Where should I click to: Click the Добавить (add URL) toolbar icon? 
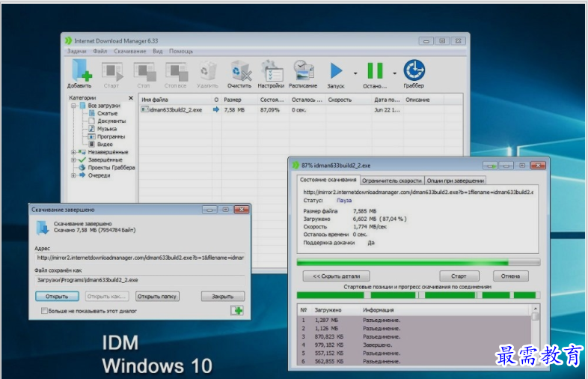(80, 70)
